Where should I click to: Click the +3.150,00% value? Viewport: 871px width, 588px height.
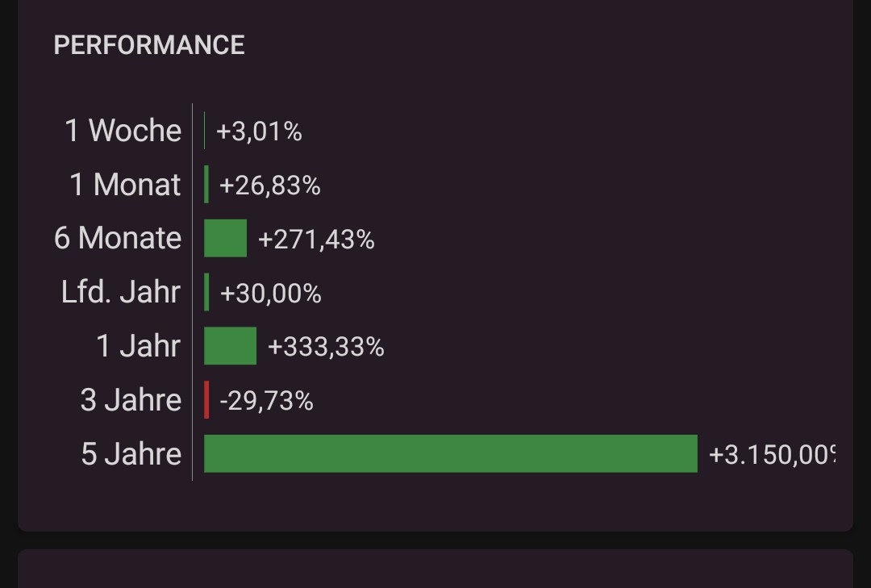pos(771,455)
